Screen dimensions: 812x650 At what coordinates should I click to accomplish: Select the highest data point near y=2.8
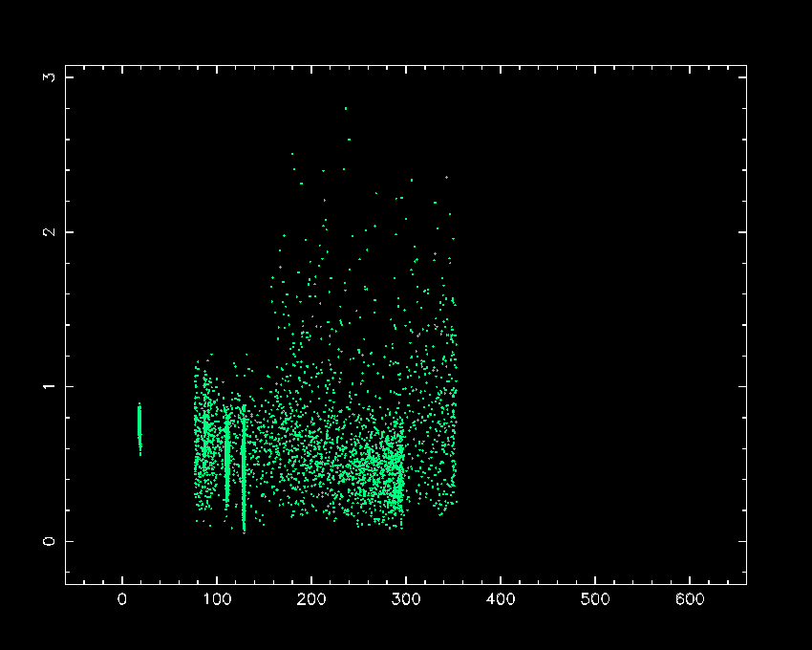click(346, 108)
